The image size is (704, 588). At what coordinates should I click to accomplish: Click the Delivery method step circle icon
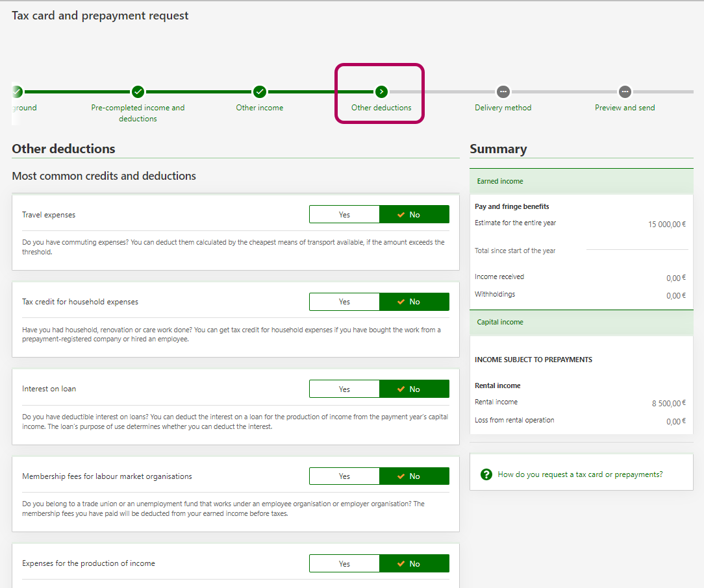(x=503, y=92)
